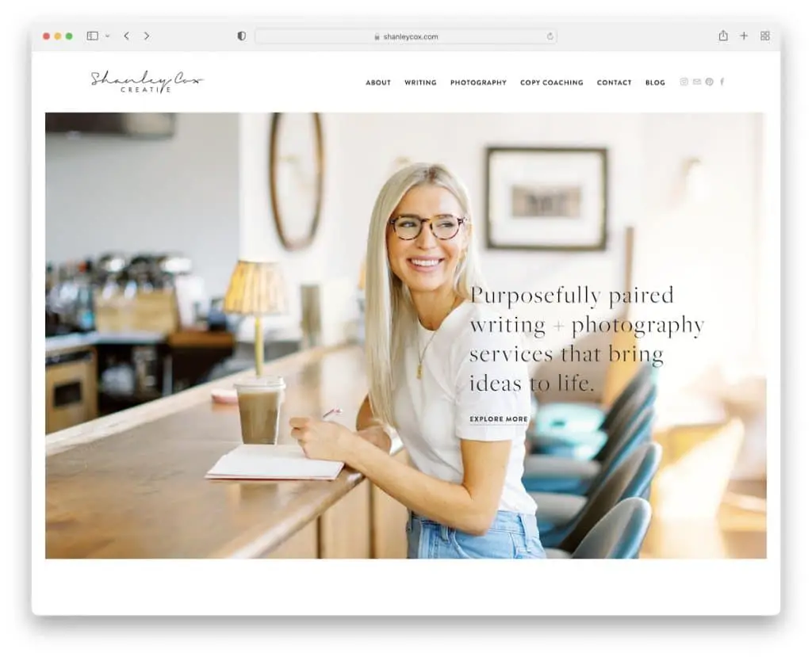
Task: Open the Shanley Cox Creative logo
Action: pyautogui.click(x=147, y=81)
